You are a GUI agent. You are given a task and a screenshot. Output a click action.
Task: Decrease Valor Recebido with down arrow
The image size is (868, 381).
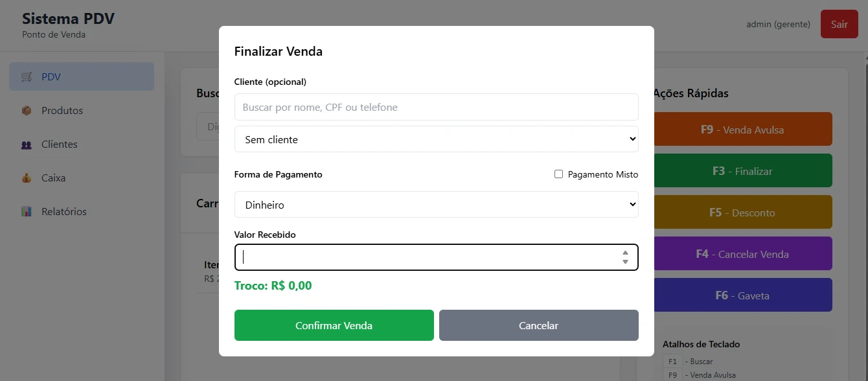625,262
